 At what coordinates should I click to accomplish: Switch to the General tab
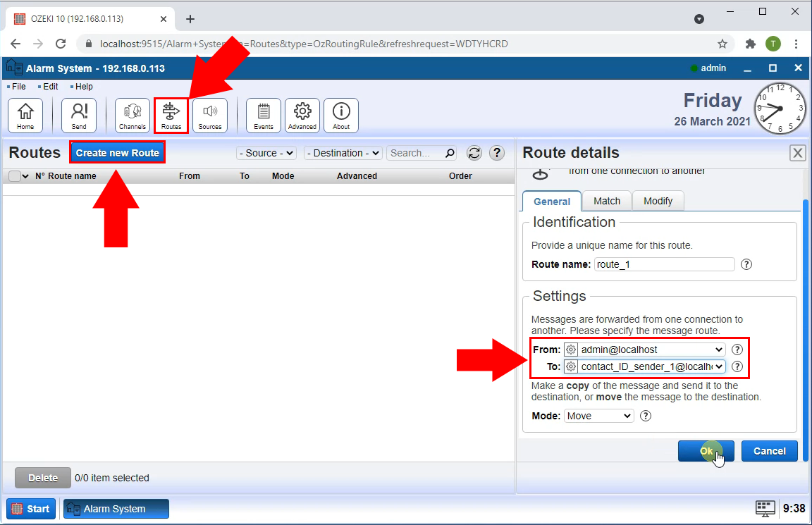click(x=551, y=202)
